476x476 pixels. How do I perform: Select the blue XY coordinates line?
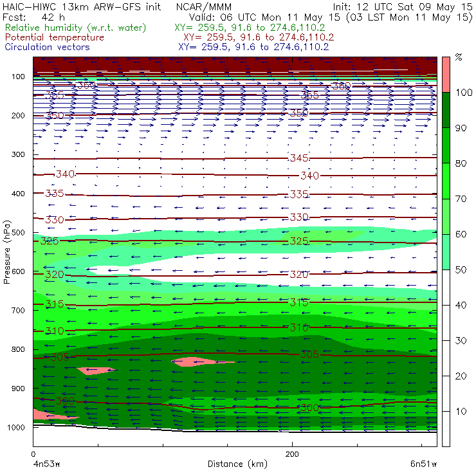pos(253,47)
